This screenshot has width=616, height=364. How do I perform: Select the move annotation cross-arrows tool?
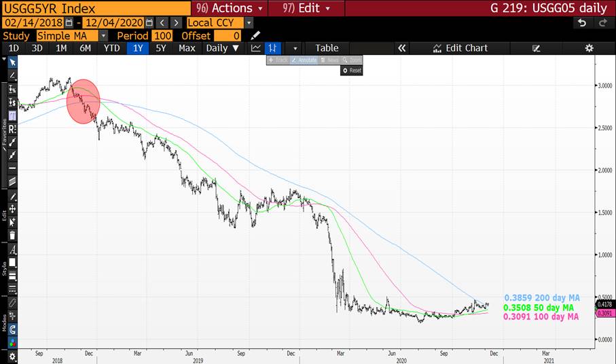[x=12, y=209]
